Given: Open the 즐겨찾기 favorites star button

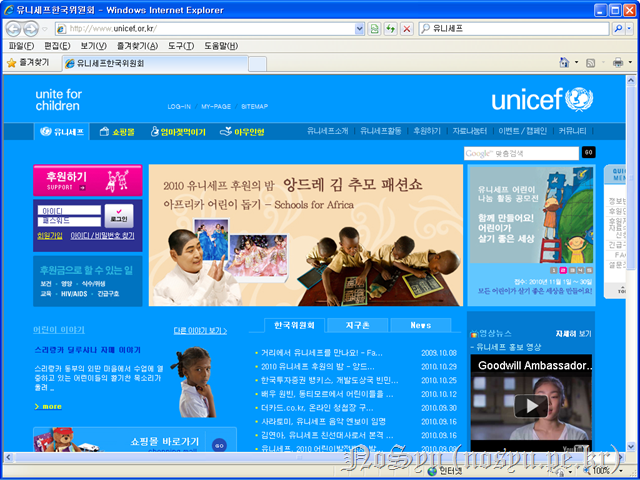Looking at the screenshot, I should pos(29,62).
